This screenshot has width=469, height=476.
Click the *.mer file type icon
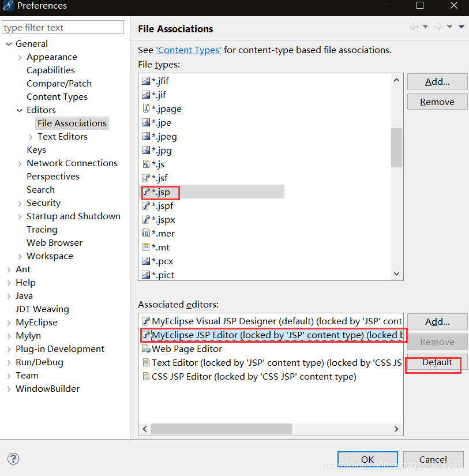coord(146,234)
